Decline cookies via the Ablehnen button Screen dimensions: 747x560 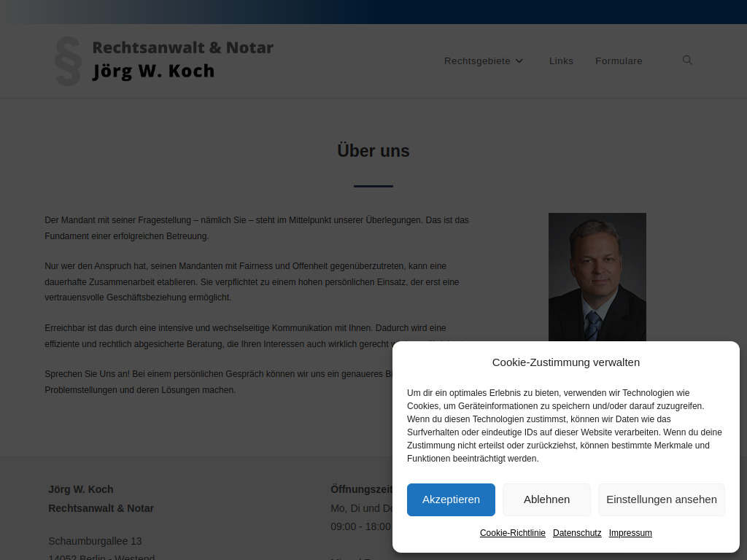pyautogui.click(x=546, y=499)
